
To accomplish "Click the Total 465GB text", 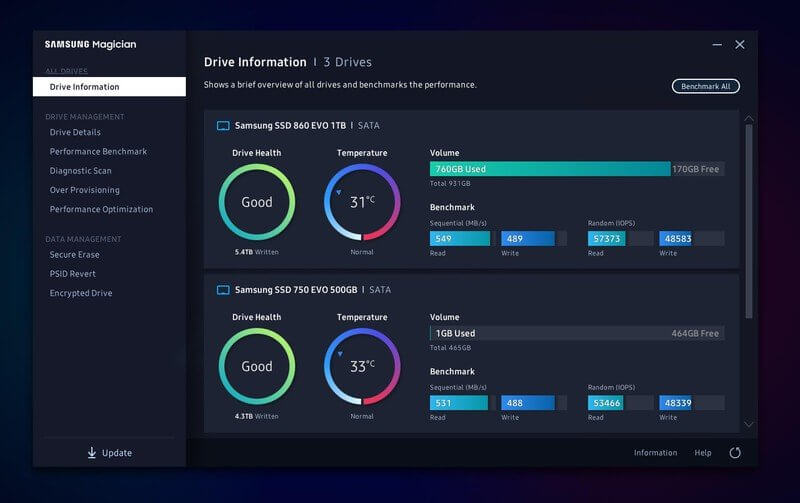I will coord(450,348).
